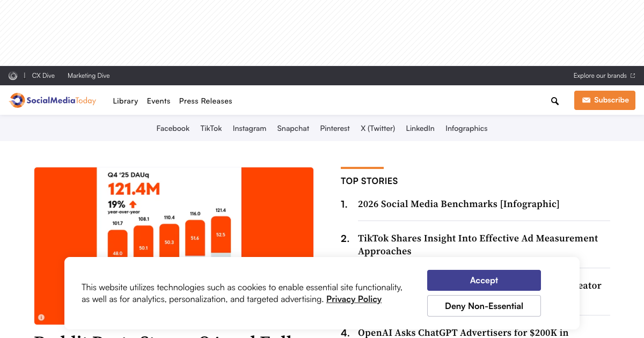644x338 pixels.
Task: Choose Deny Non-Essential cookies
Action: [x=484, y=306]
